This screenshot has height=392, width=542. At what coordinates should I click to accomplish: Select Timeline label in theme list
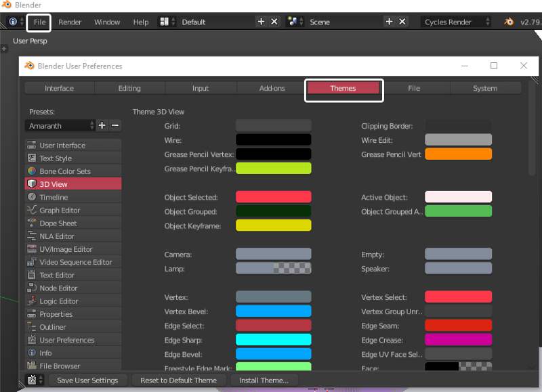[54, 197]
